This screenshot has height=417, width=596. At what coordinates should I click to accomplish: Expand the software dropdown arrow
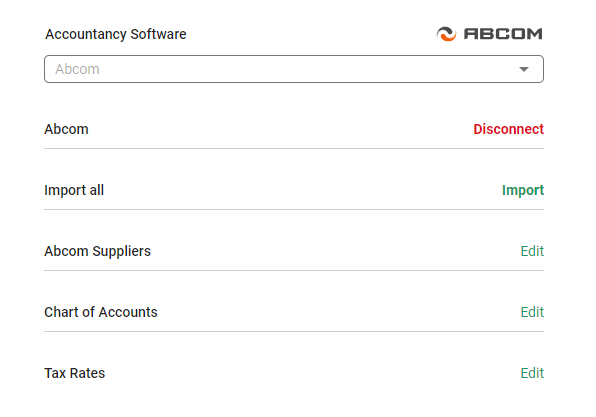click(524, 69)
